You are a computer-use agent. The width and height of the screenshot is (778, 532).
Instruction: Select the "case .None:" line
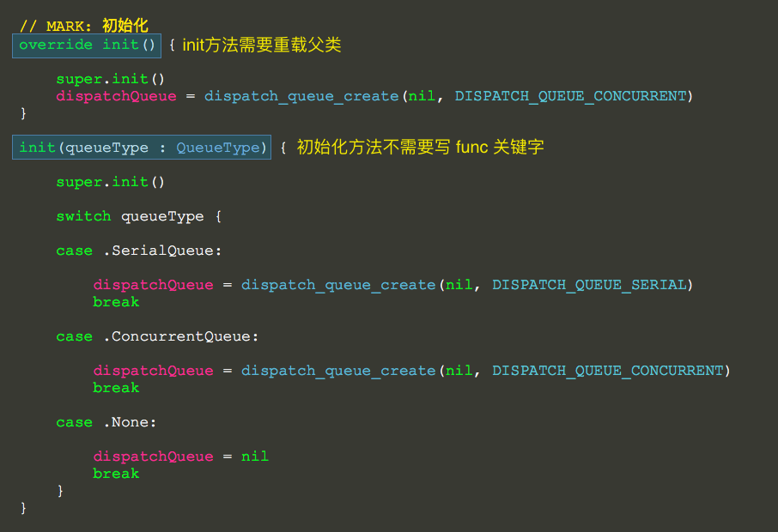coord(106,422)
